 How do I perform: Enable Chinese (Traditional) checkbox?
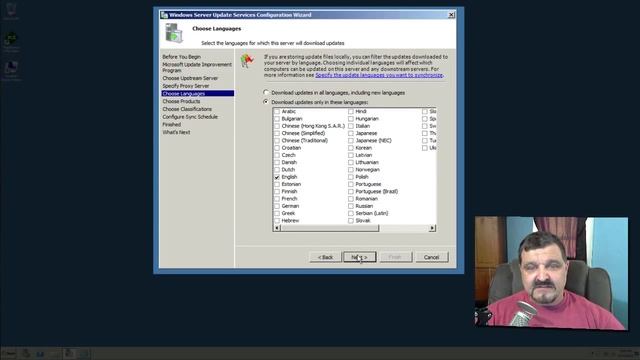[x=277, y=140]
